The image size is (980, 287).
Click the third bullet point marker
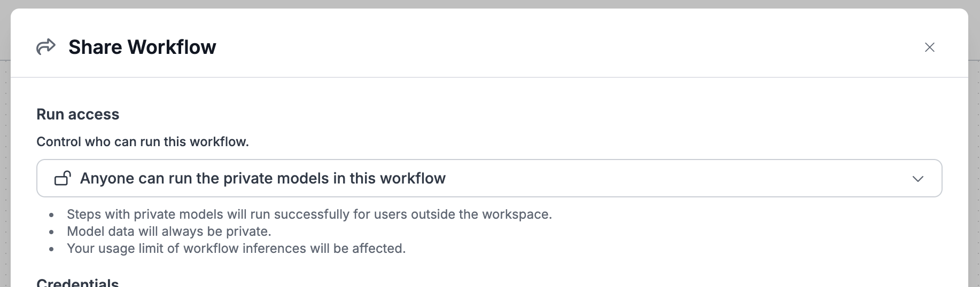coord(51,249)
